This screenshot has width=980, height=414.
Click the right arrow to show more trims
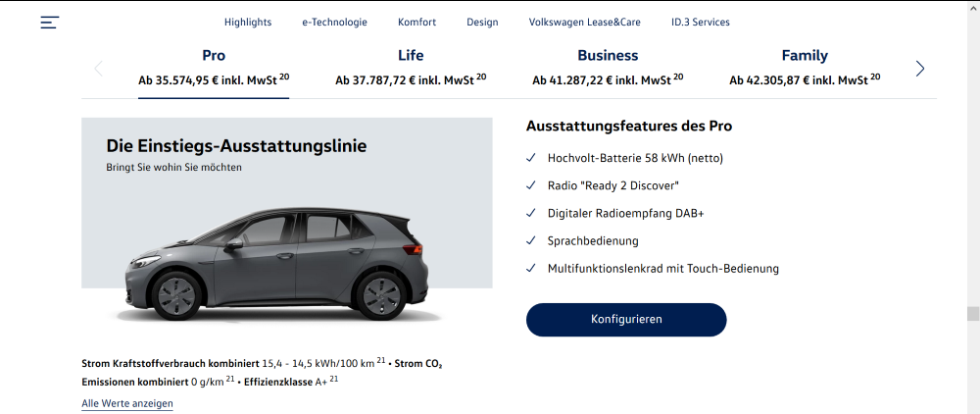click(919, 69)
